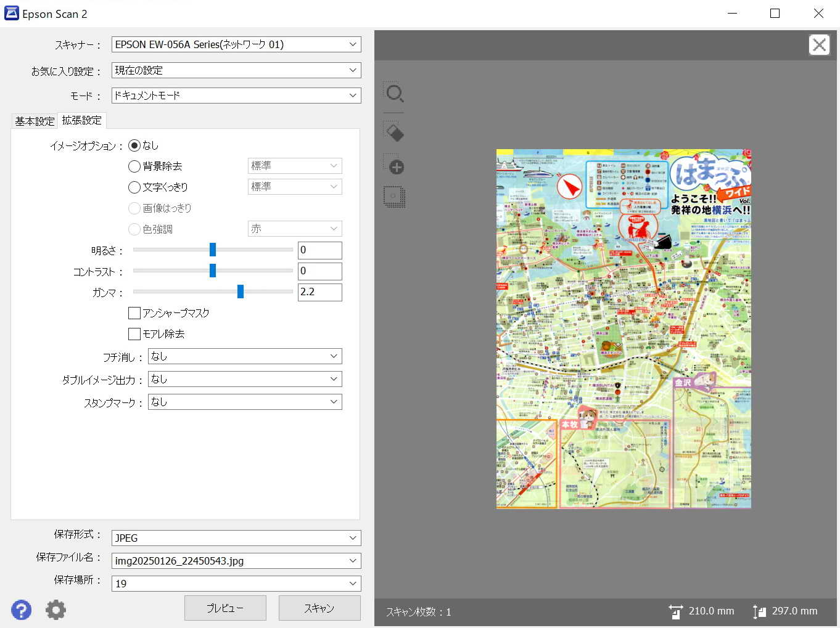This screenshot has width=840, height=628.
Task: Click the Epson Scan 2 title icon
Action: coord(11,14)
